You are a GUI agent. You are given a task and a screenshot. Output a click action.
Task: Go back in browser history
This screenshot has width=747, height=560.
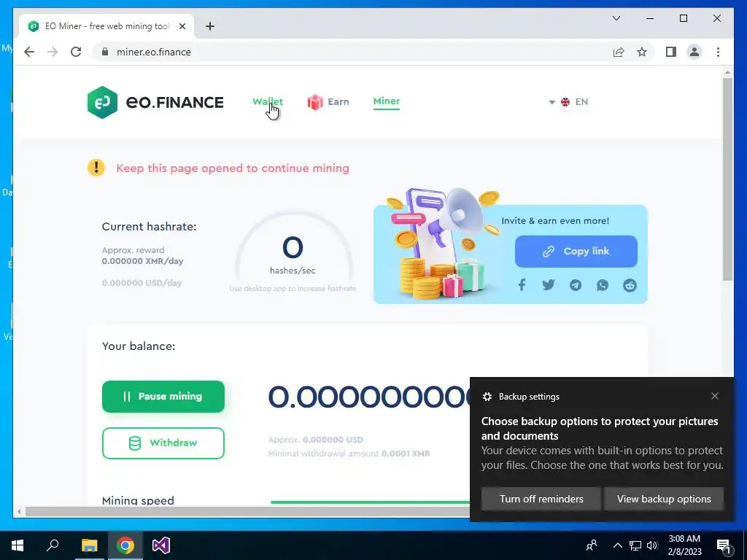tap(29, 52)
